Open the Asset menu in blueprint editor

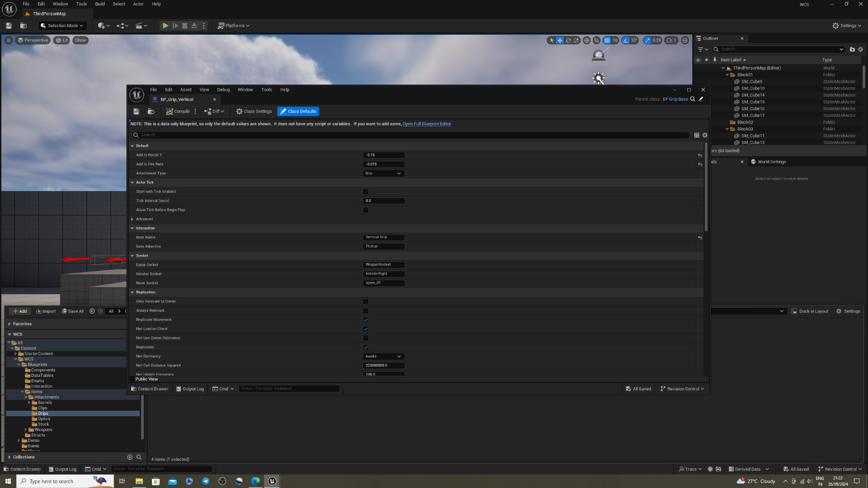pyautogui.click(x=186, y=90)
